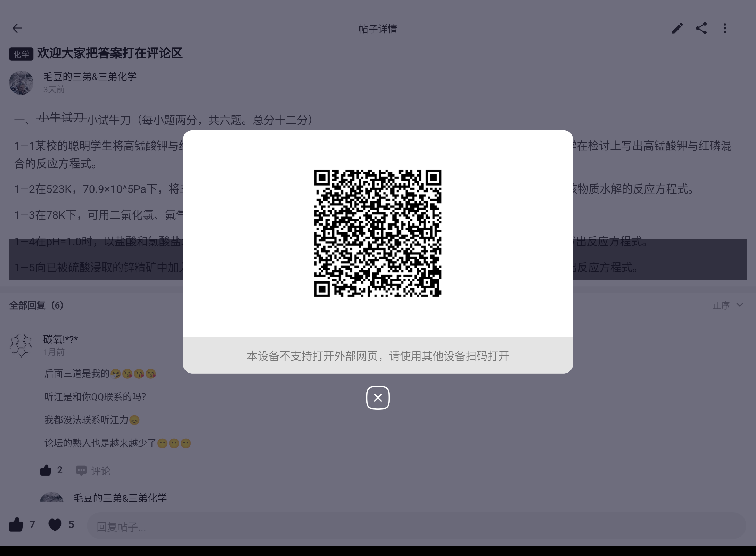Tap the pencil edit icon
This screenshot has width=756, height=556.
tap(677, 28)
